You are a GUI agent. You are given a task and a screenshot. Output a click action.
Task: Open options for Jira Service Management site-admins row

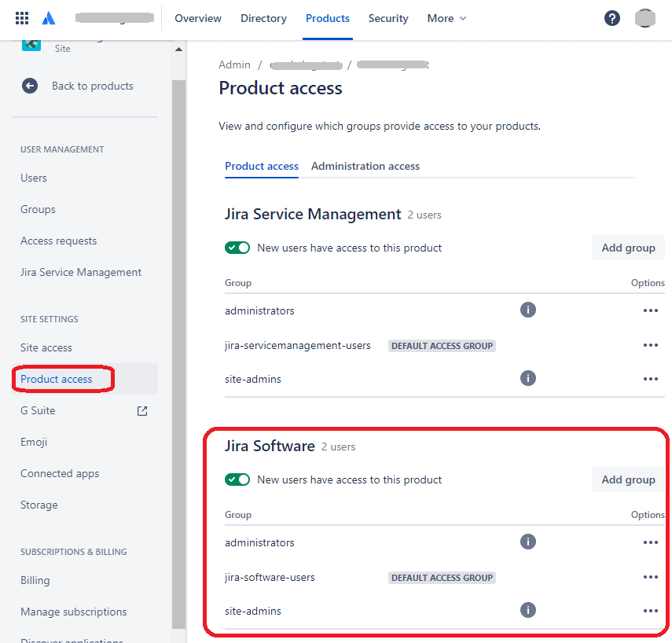point(651,379)
